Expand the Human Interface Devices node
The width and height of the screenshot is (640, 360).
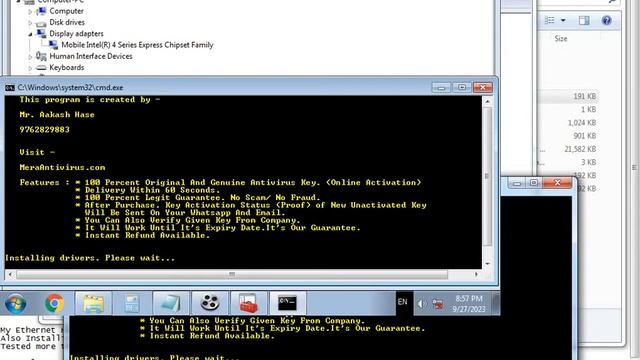(x=30, y=57)
